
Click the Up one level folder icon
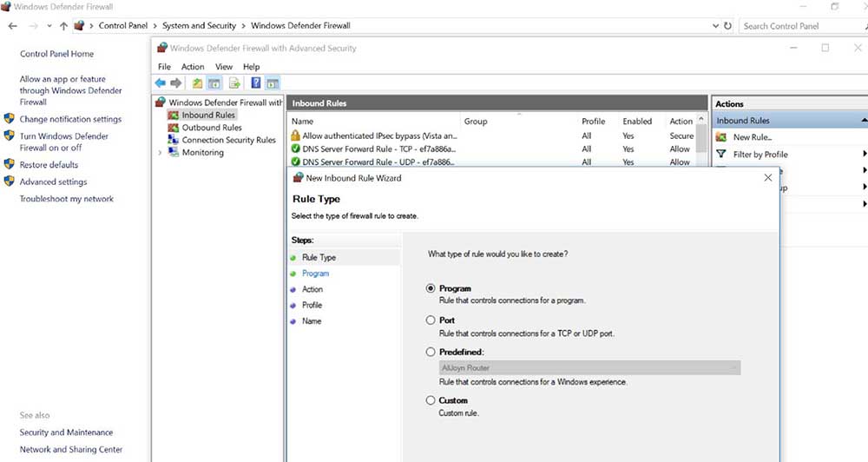tap(197, 83)
